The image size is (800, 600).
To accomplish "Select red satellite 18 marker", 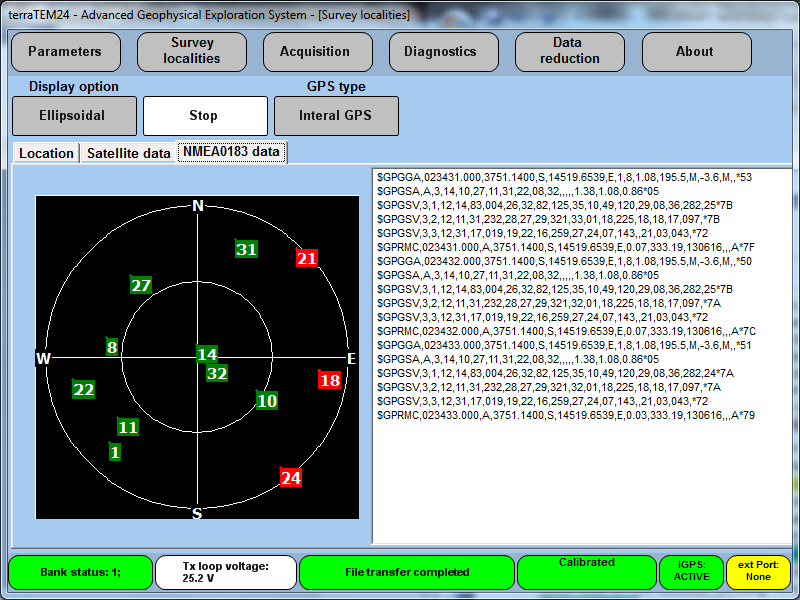I will [329, 380].
